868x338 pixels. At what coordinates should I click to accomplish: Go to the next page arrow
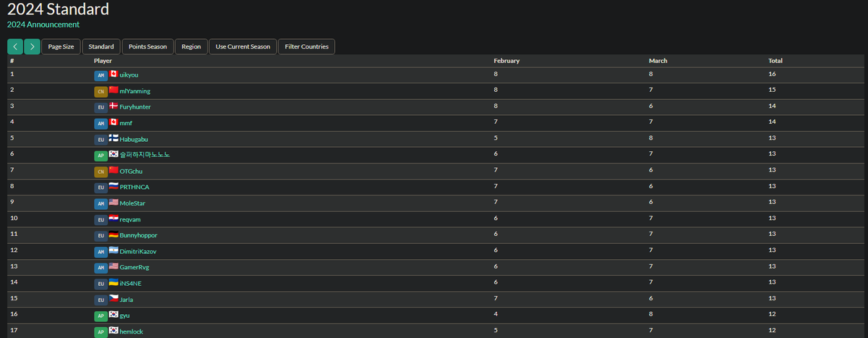pos(32,46)
